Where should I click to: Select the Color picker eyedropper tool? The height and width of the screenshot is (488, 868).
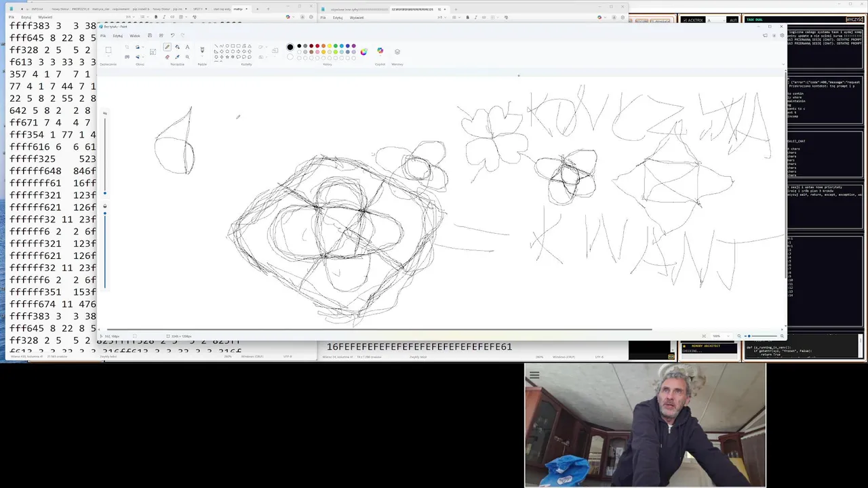[178, 57]
